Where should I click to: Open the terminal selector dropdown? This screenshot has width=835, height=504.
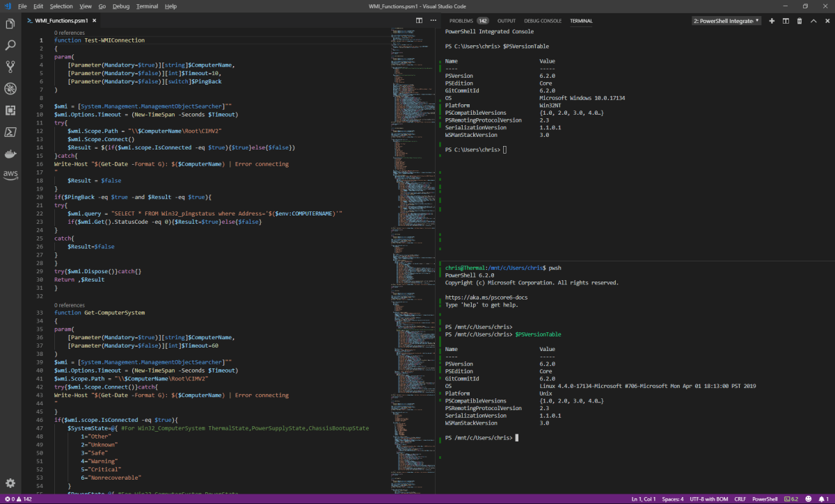[x=726, y=21]
